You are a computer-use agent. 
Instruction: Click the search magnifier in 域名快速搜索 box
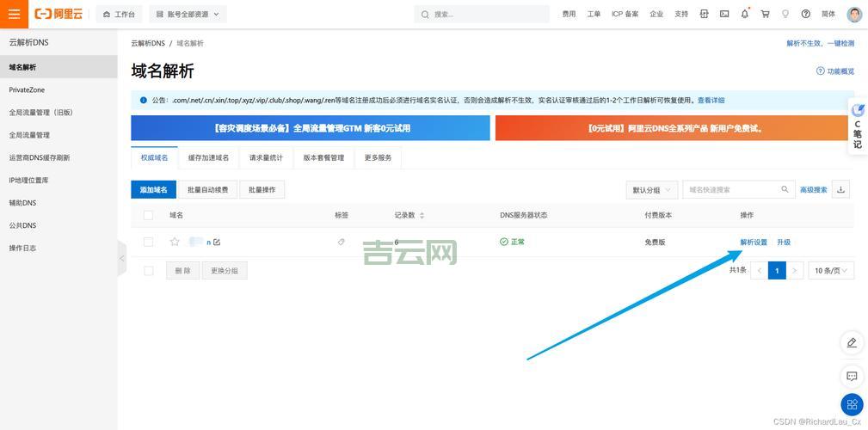click(x=785, y=189)
